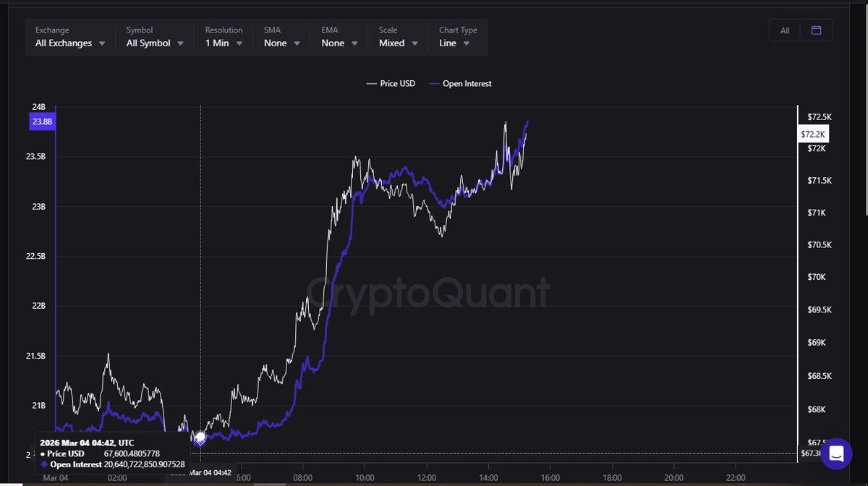This screenshot has height=486, width=868.
Task: Click the Mar 04 04:42 crosshair time label
Action: pos(210,473)
